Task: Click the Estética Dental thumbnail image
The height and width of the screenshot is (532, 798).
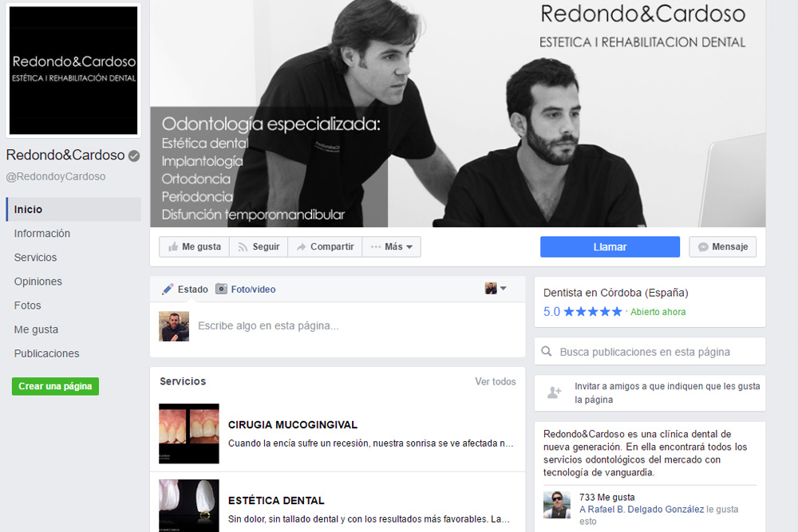Action: 189,506
